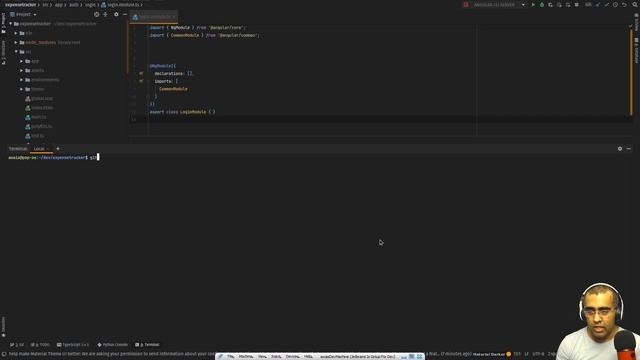Expand the node_modules folder
Image resolution: width=640 pixels, height=360 pixels.
(x=16, y=42)
